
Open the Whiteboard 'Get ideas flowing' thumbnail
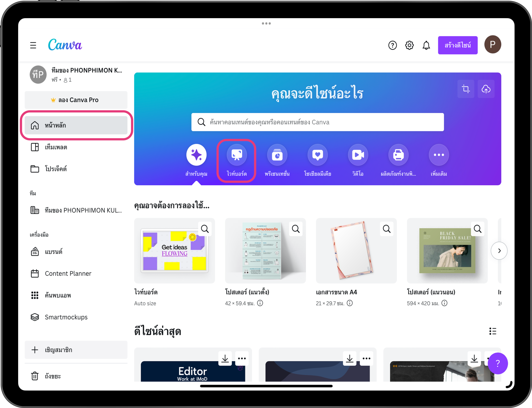pos(174,250)
